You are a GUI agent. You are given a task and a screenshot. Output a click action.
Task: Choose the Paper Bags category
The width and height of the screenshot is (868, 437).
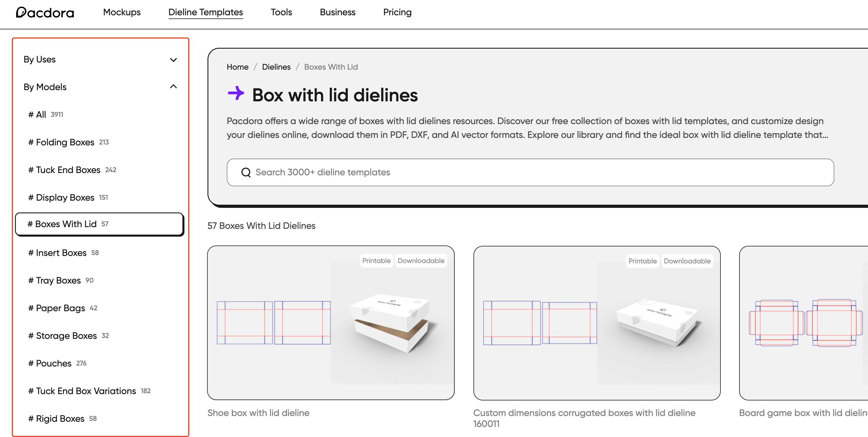(63, 308)
